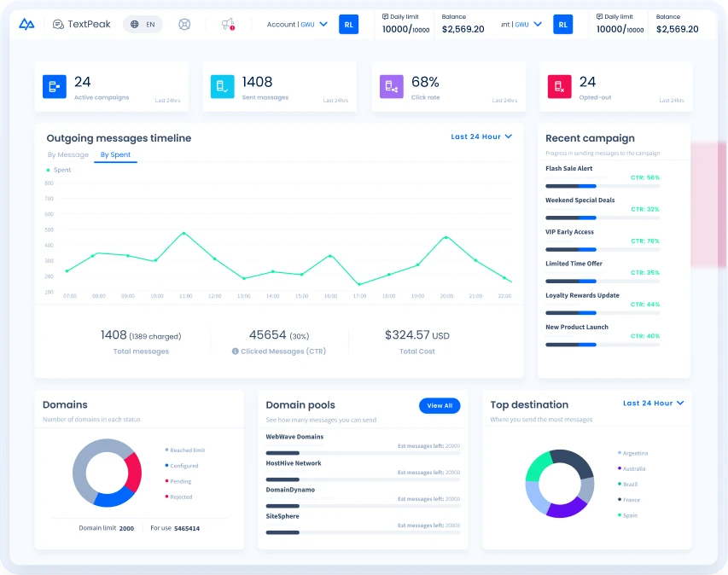728x575 pixels.
Task: Click the globe language icon
Action: click(135, 25)
